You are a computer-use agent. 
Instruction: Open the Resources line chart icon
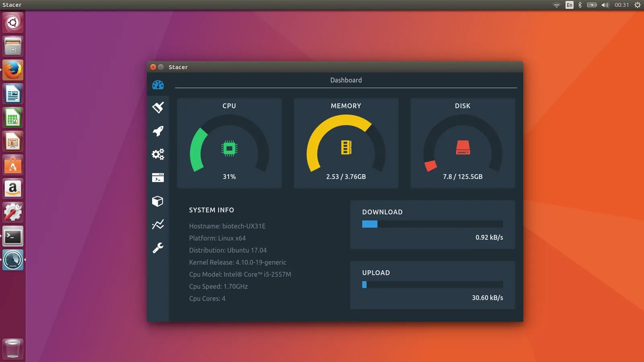click(x=158, y=224)
